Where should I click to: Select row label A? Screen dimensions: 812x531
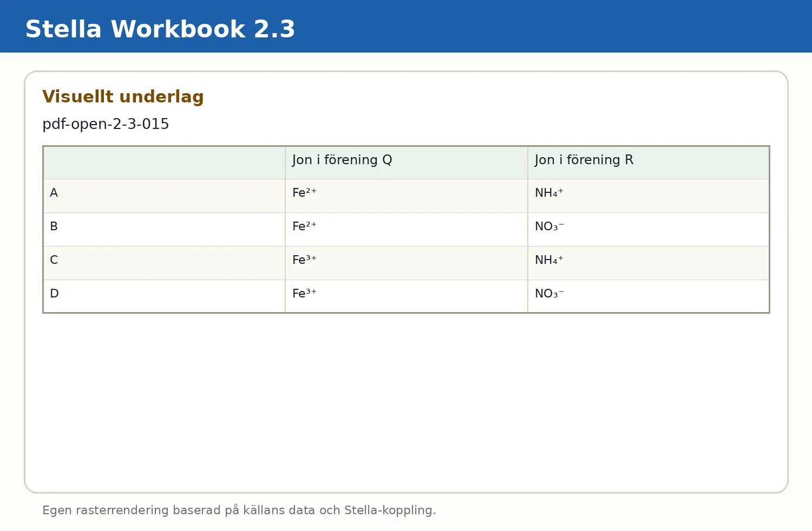point(165,196)
